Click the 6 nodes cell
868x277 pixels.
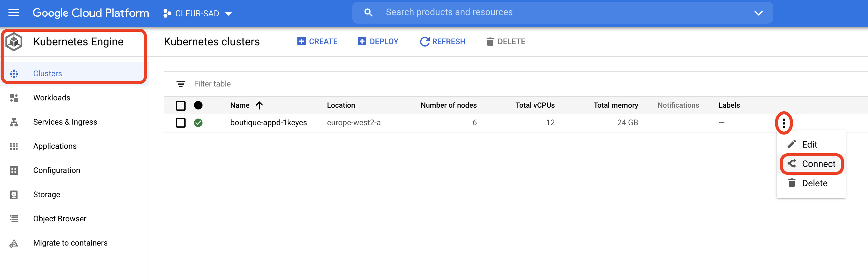474,123
